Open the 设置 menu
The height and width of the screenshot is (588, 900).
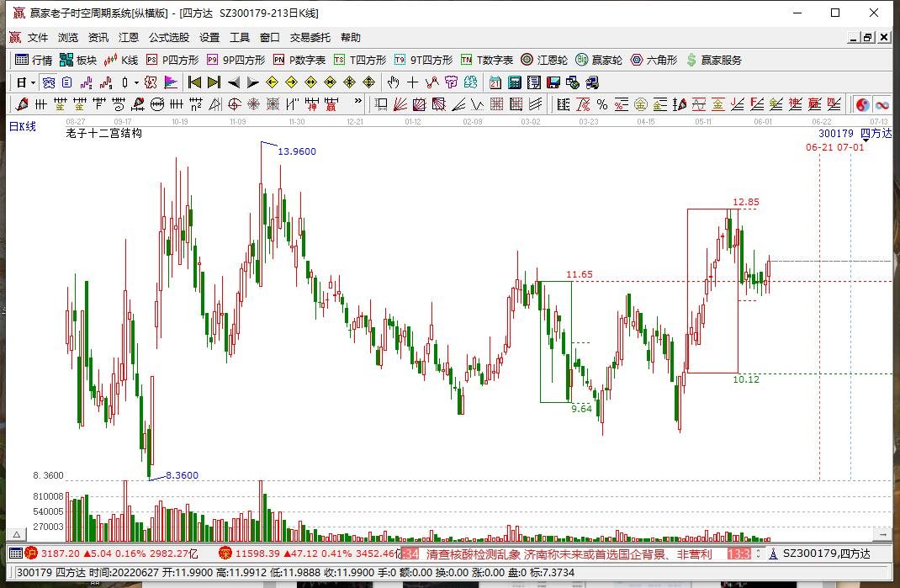[x=209, y=37]
